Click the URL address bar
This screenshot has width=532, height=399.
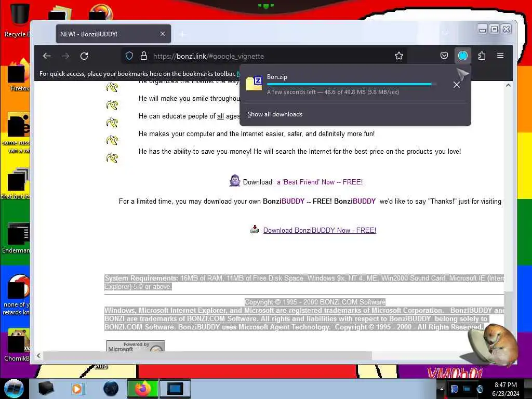(x=264, y=56)
